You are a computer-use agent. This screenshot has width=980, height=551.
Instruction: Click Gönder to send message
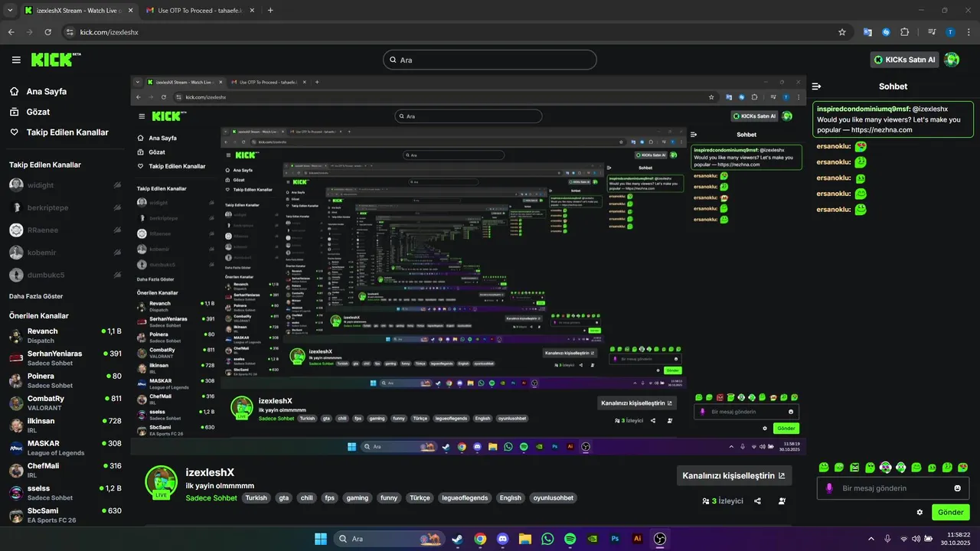(951, 512)
